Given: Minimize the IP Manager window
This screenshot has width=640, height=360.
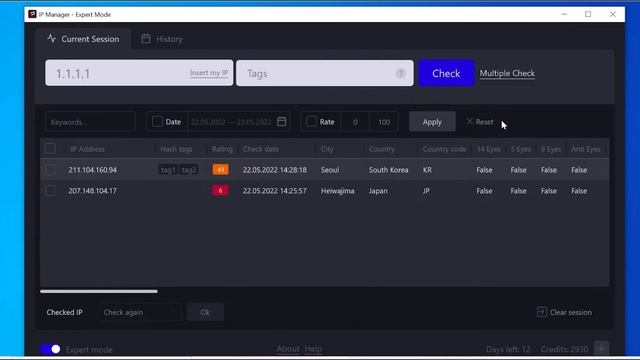Looking at the screenshot, I should 564,14.
